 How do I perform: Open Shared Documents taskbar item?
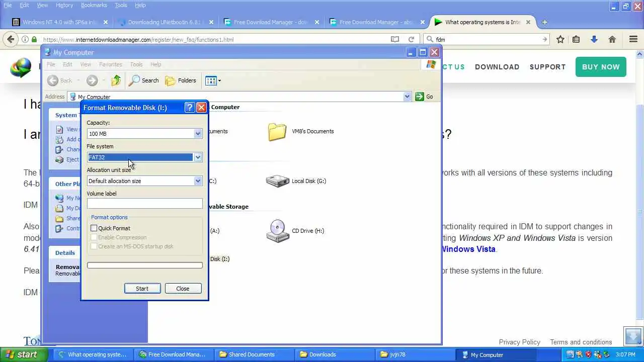click(x=254, y=354)
